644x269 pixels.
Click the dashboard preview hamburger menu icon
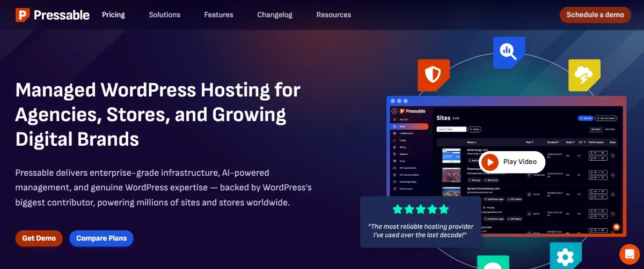click(394, 111)
